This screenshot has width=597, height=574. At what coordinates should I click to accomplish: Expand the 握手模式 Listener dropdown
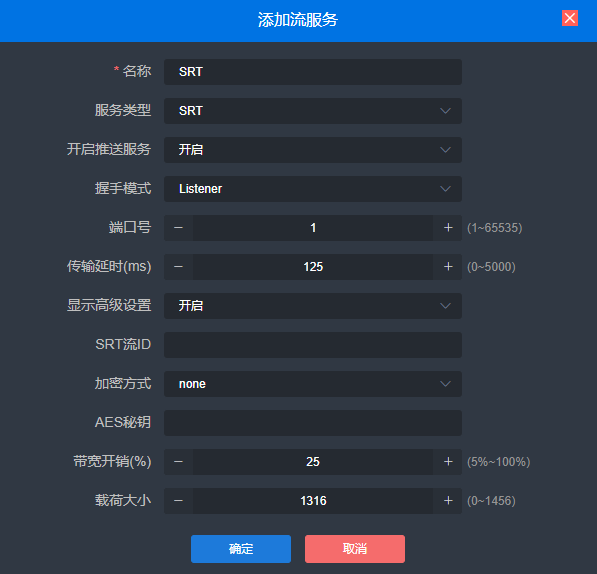coord(313,189)
